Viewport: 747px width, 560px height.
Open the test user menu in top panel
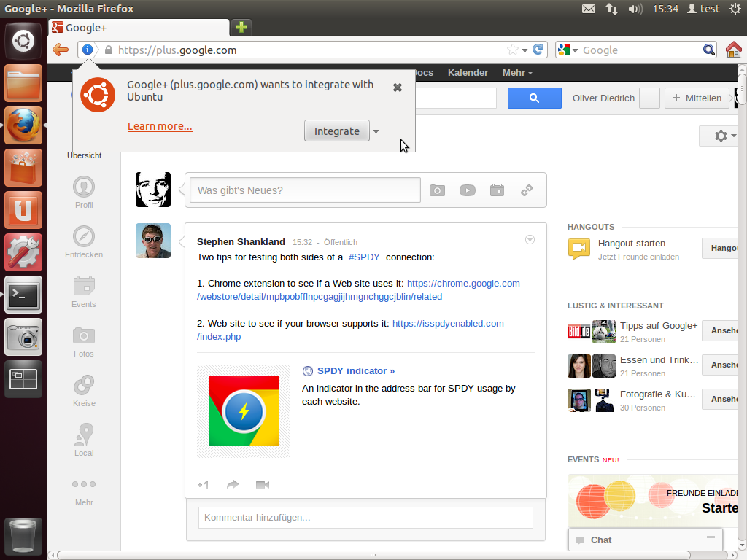pyautogui.click(x=704, y=9)
